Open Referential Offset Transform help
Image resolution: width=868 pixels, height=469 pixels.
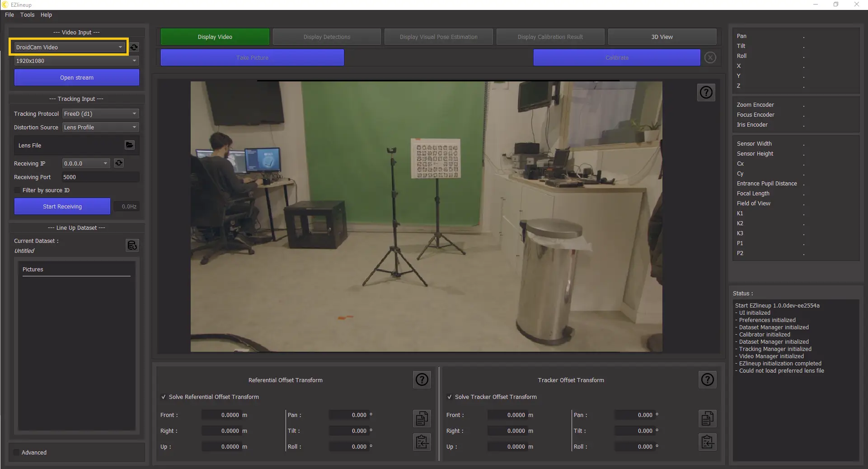422,379
